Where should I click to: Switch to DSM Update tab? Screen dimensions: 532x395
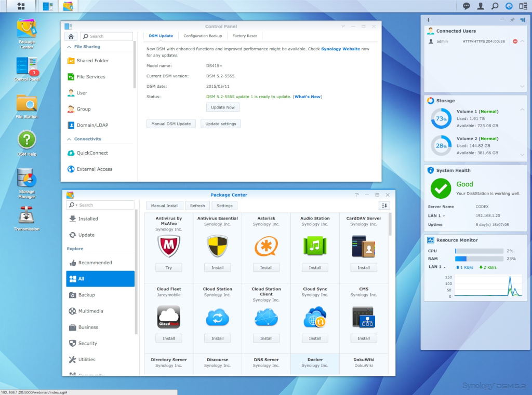pyautogui.click(x=161, y=36)
